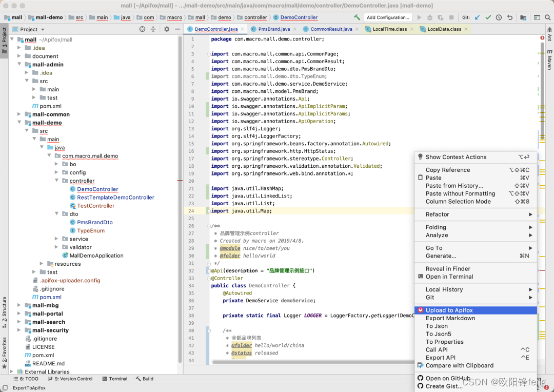
Task: Open Project panel settings gear
Action: [167, 29]
